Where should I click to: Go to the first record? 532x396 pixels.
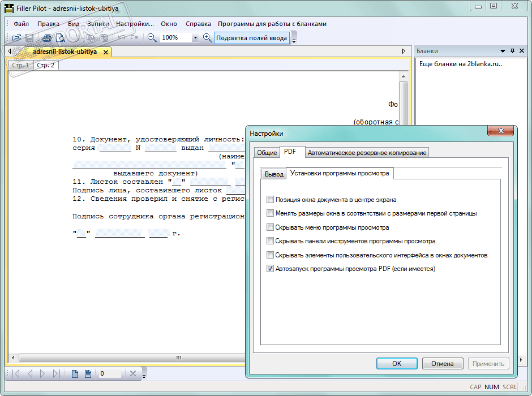[x=16, y=373]
